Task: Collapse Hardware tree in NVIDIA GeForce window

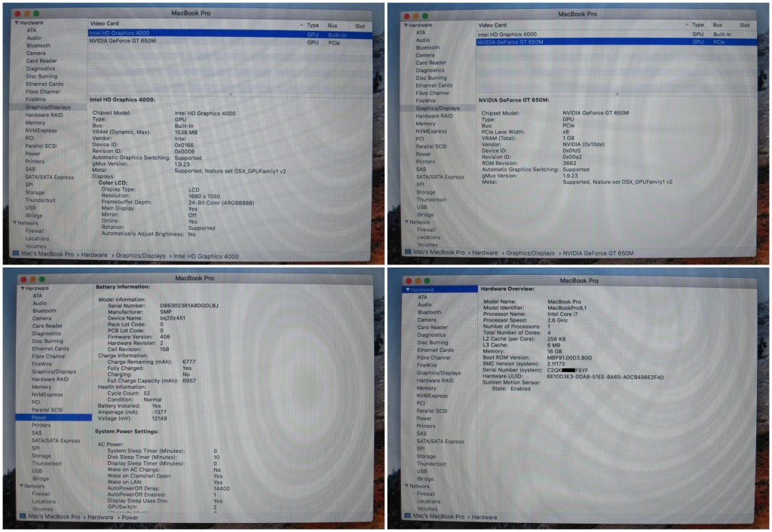Action: (406, 25)
